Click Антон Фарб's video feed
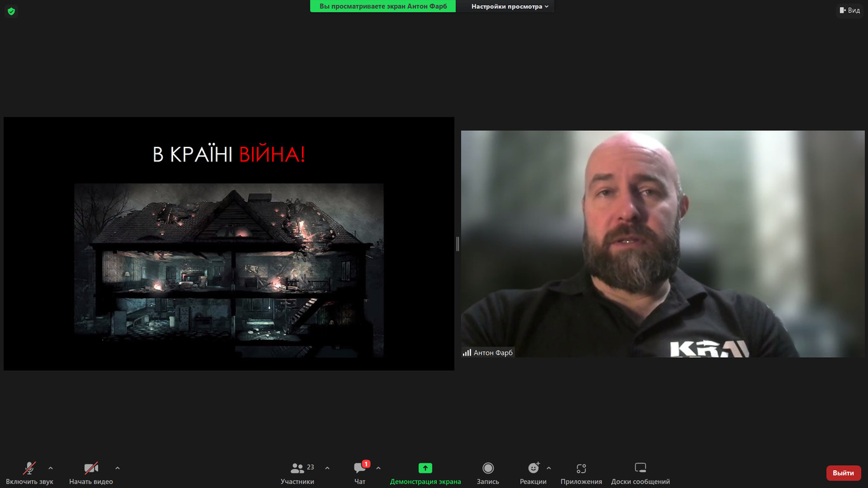 click(x=663, y=243)
